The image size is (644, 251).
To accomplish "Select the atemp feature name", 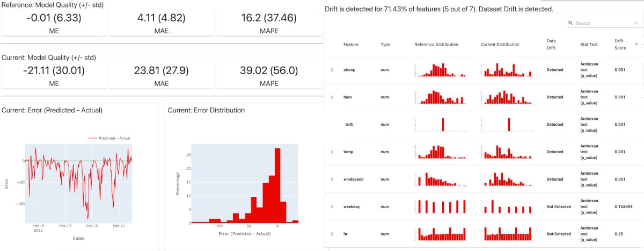I will pyautogui.click(x=349, y=70).
